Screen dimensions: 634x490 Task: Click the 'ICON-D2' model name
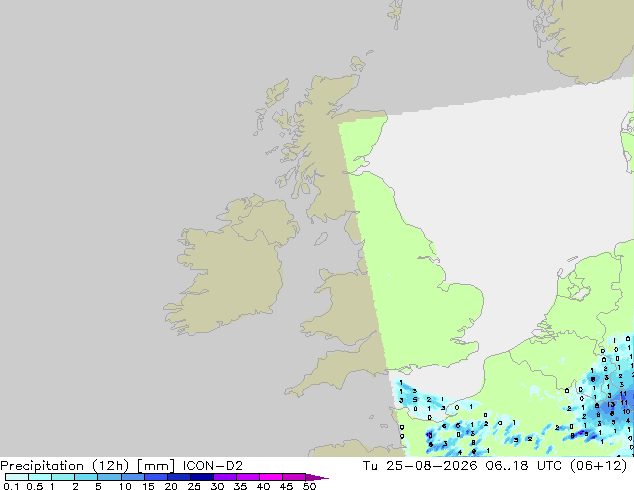(x=213, y=466)
